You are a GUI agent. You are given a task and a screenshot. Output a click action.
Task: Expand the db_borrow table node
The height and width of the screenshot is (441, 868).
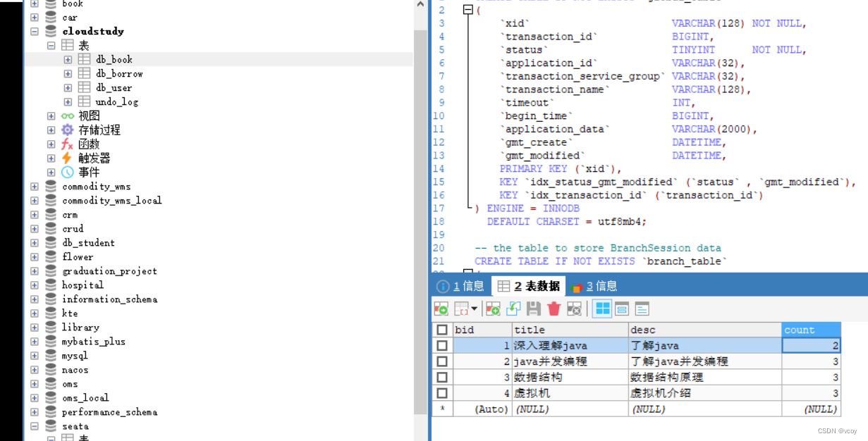[x=68, y=73]
